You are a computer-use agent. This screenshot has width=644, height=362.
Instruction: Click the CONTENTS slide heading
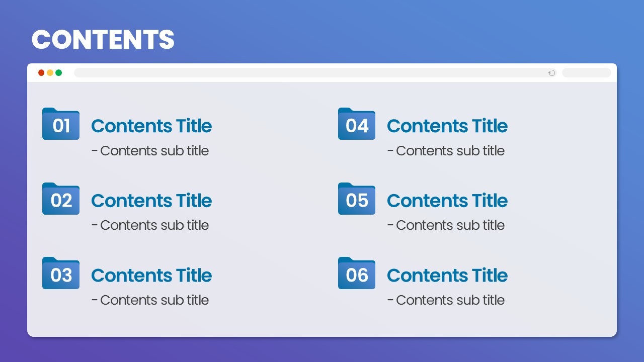(103, 39)
